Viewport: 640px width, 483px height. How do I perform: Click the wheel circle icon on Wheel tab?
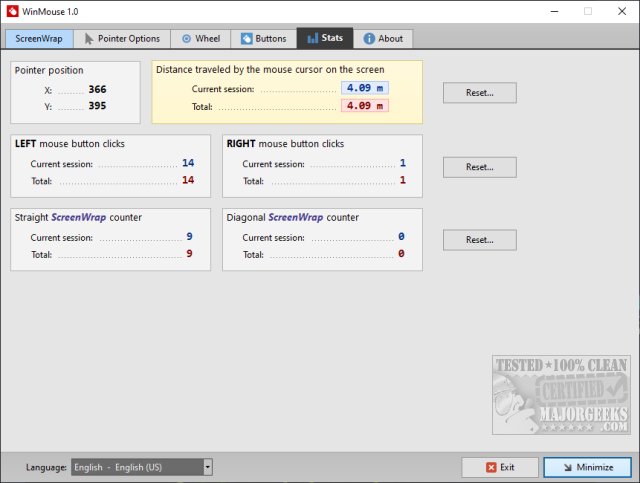tap(186, 39)
